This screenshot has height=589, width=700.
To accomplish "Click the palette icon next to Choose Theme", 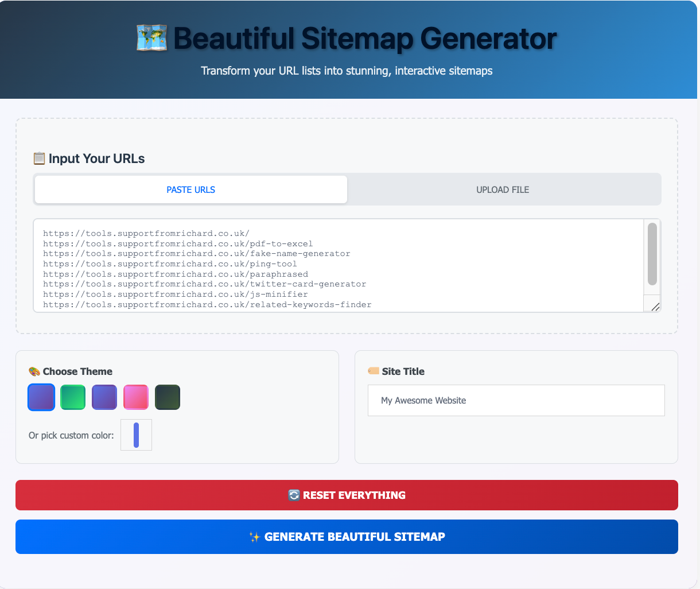I will (34, 371).
